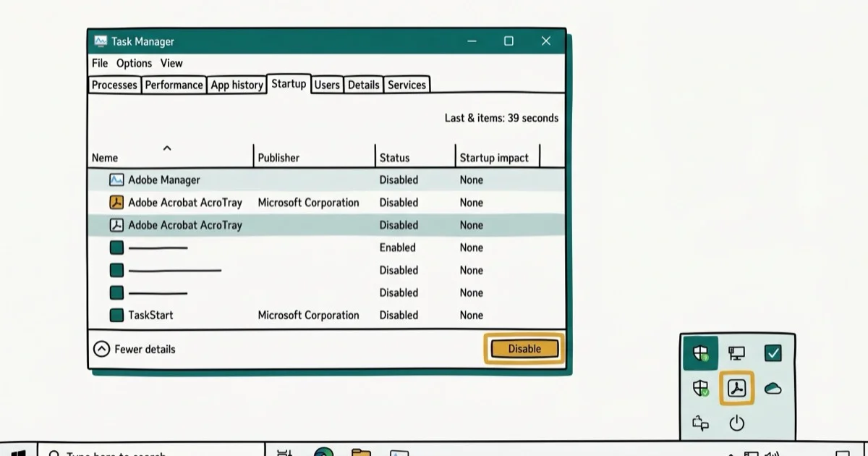The image size is (868, 456).
Task: Select the Startup tab
Action: click(x=289, y=84)
